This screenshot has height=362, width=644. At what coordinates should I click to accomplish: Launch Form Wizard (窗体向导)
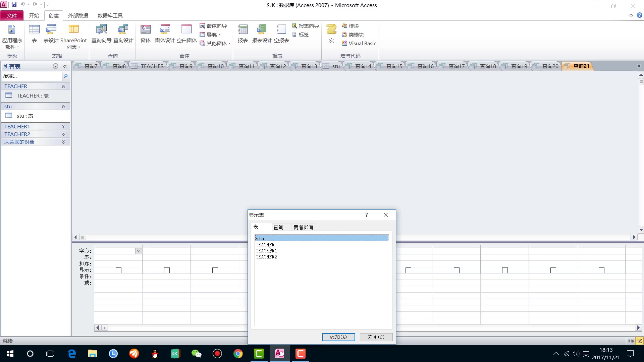point(213,26)
